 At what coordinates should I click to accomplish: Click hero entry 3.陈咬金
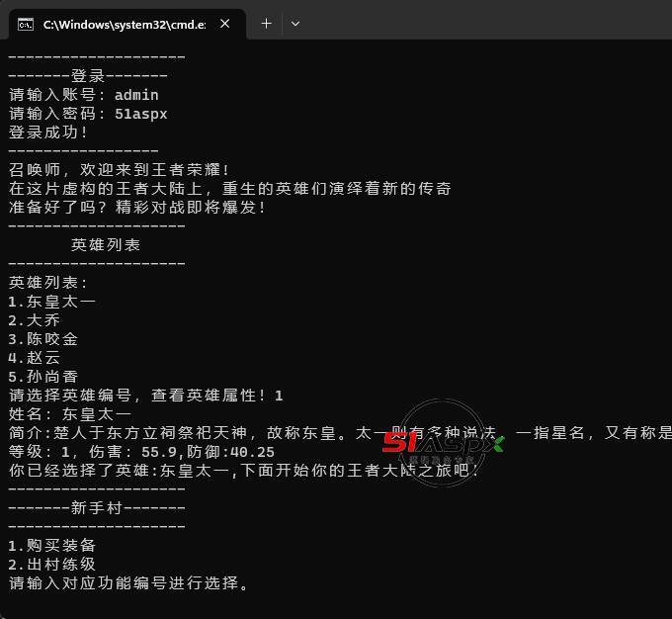point(43,339)
